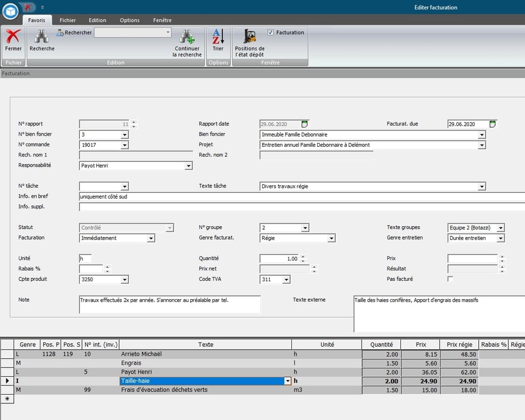
Task: Click current row arrow indicator for Taille-haie
Action: coord(7,381)
